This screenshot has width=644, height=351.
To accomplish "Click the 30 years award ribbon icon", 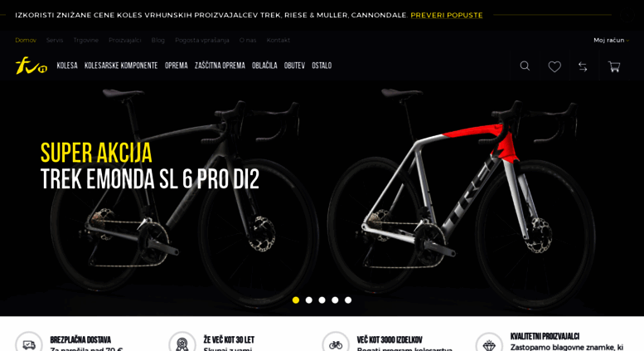I will tap(182, 344).
